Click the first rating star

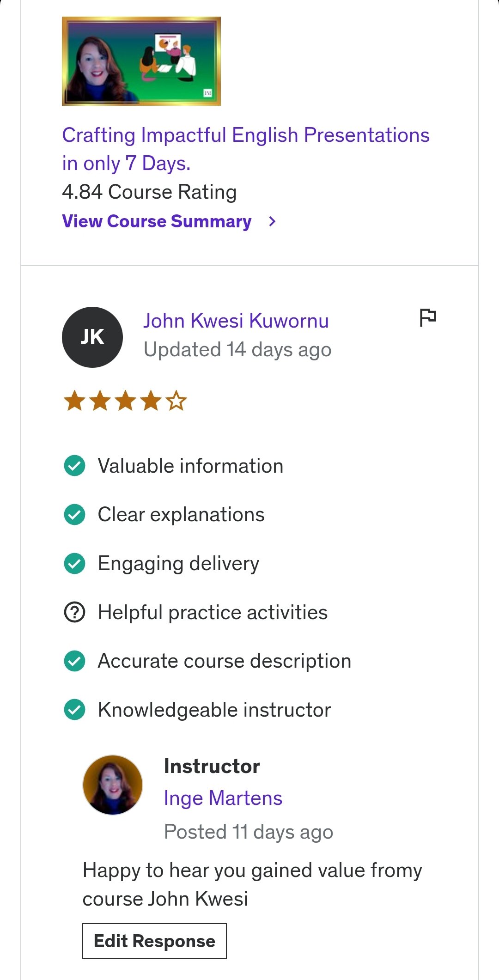tap(74, 401)
